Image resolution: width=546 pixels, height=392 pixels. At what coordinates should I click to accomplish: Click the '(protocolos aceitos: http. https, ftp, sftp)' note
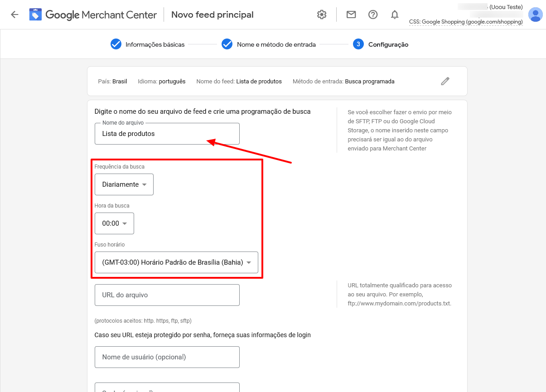pos(143,321)
